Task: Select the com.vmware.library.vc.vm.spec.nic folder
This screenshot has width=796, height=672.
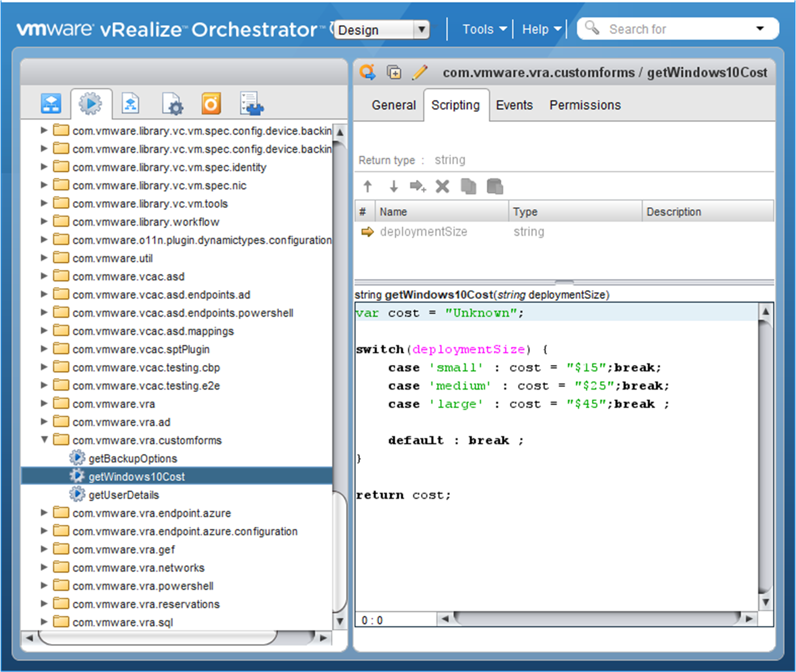Action: coord(159,185)
